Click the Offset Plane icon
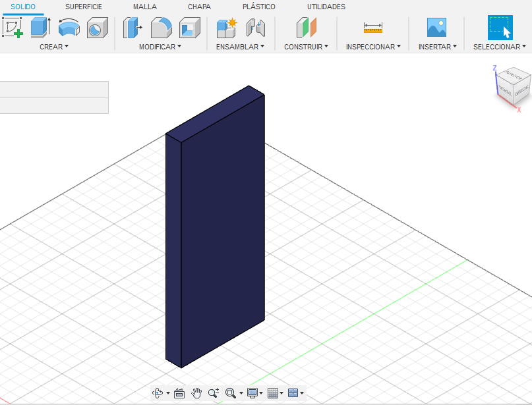The width and height of the screenshot is (532, 405). pos(307,28)
